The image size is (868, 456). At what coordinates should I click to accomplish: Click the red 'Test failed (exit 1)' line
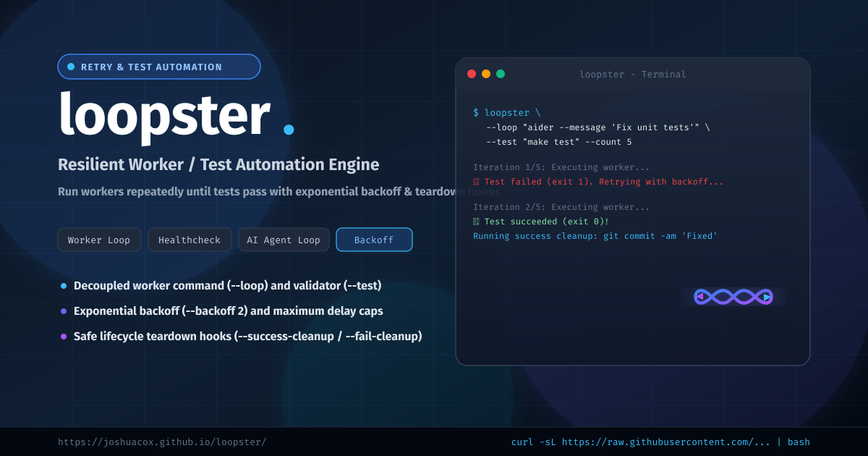[x=598, y=182]
